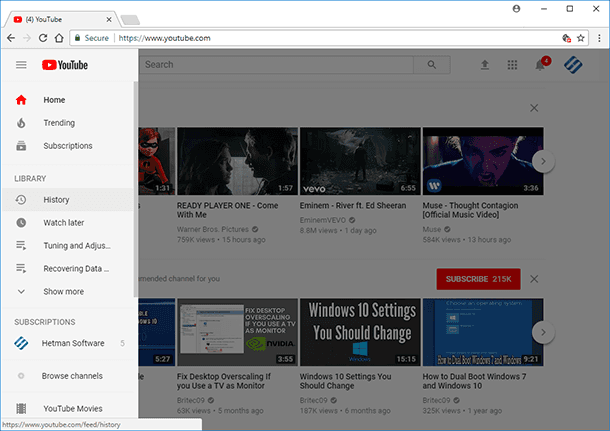Image resolution: width=610 pixels, height=431 pixels.
Task: Click browser back arrow
Action: pos(11,38)
